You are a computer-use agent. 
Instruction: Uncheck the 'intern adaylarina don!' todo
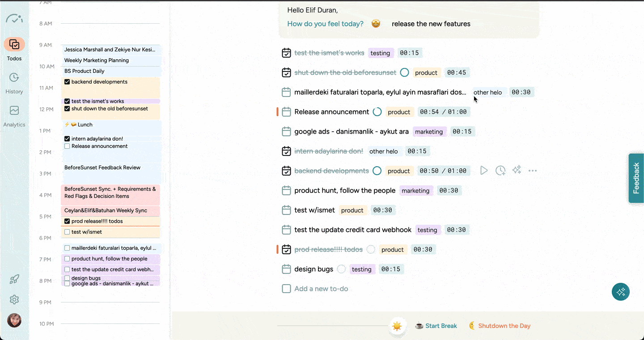point(286,151)
